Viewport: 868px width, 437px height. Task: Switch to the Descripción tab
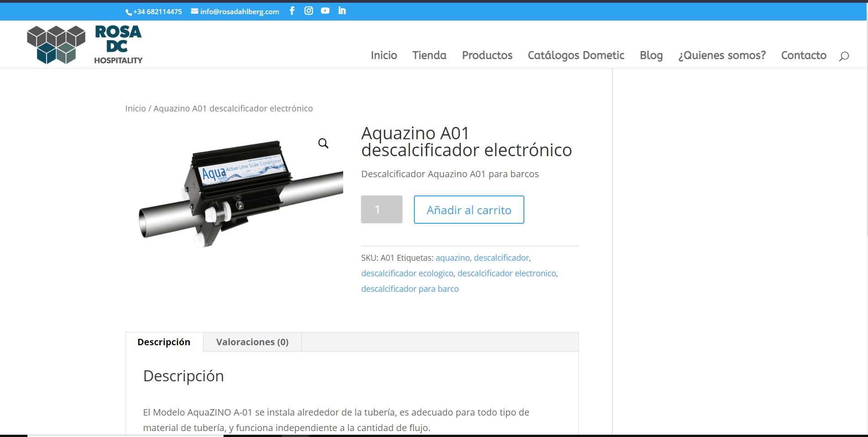point(164,342)
